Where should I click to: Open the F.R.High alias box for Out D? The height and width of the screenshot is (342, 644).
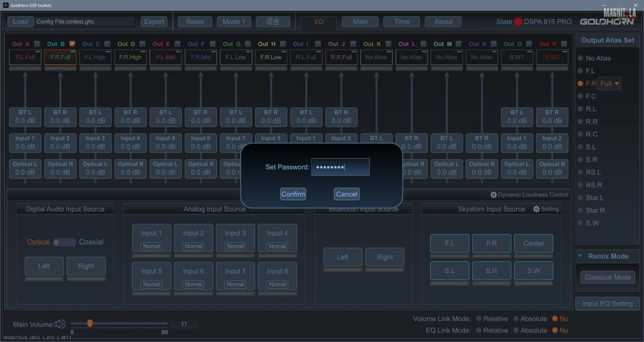130,57
